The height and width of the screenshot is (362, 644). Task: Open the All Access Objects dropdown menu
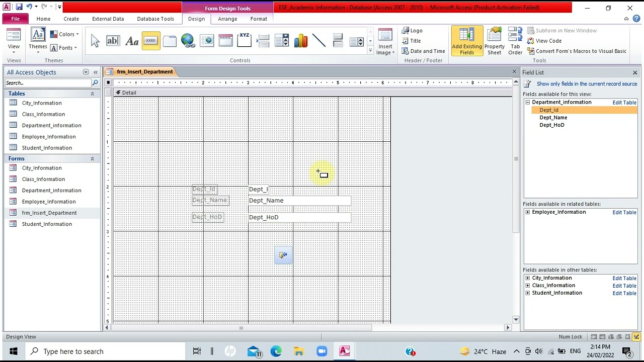[86, 72]
